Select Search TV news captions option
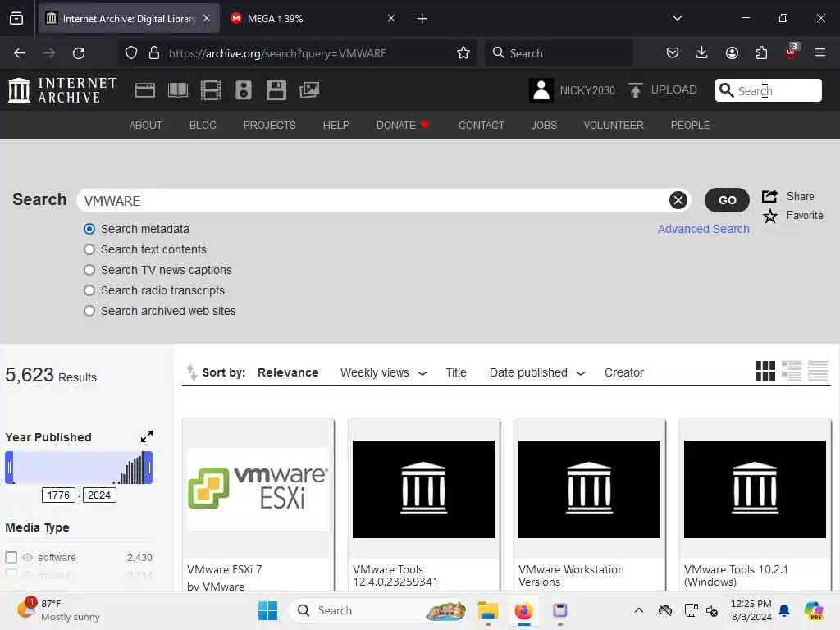840x630 pixels. (89, 270)
